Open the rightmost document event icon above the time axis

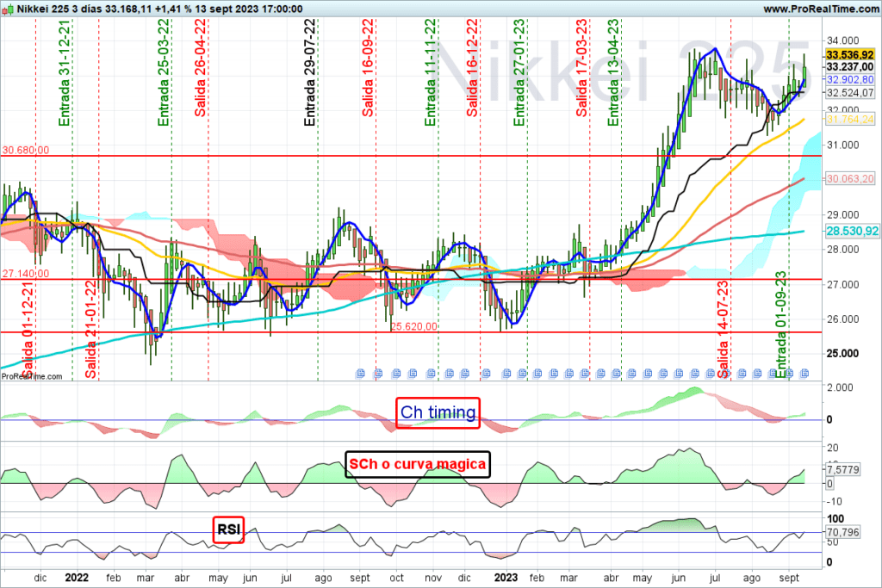[805, 374]
